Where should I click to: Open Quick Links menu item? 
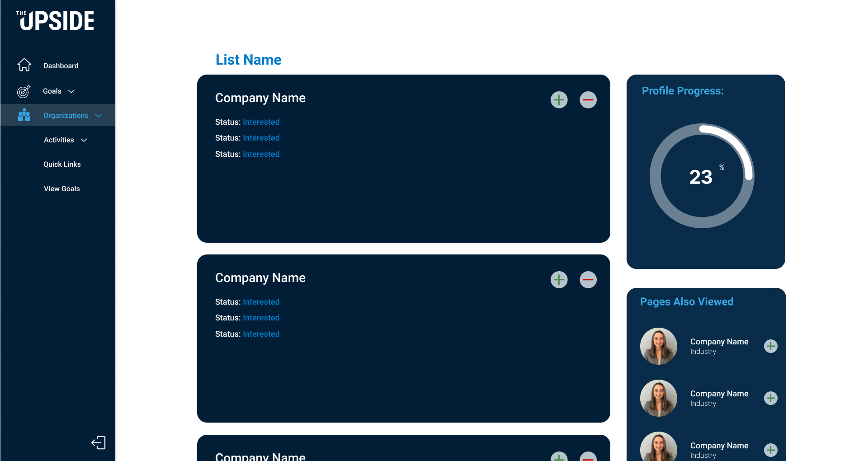pos(62,165)
